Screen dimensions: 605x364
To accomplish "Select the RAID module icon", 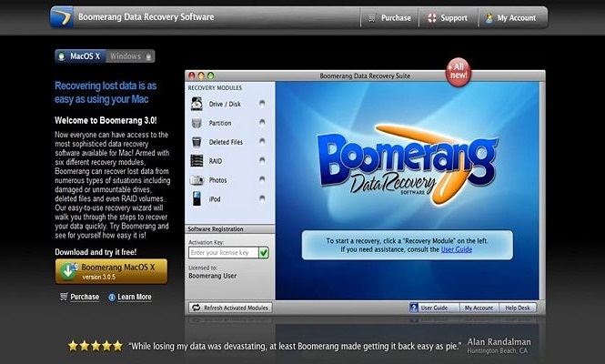I will [197, 160].
